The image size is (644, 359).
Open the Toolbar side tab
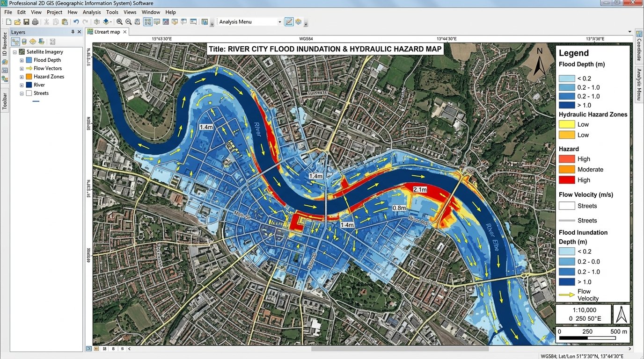pos(5,100)
